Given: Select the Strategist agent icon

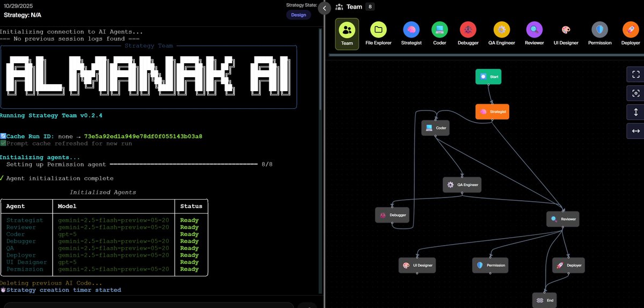Looking at the screenshot, I should coord(411,30).
